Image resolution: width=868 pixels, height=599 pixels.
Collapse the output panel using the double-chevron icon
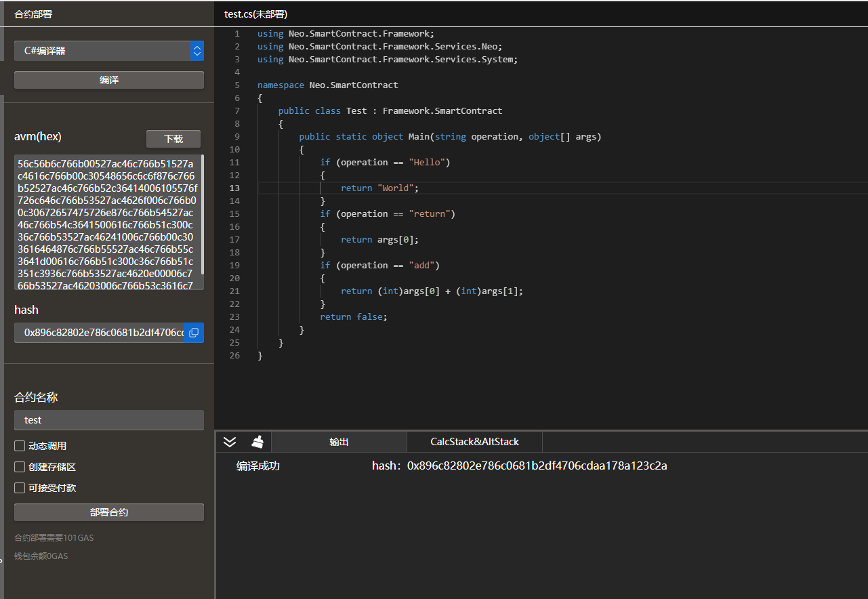click(230, 442)
